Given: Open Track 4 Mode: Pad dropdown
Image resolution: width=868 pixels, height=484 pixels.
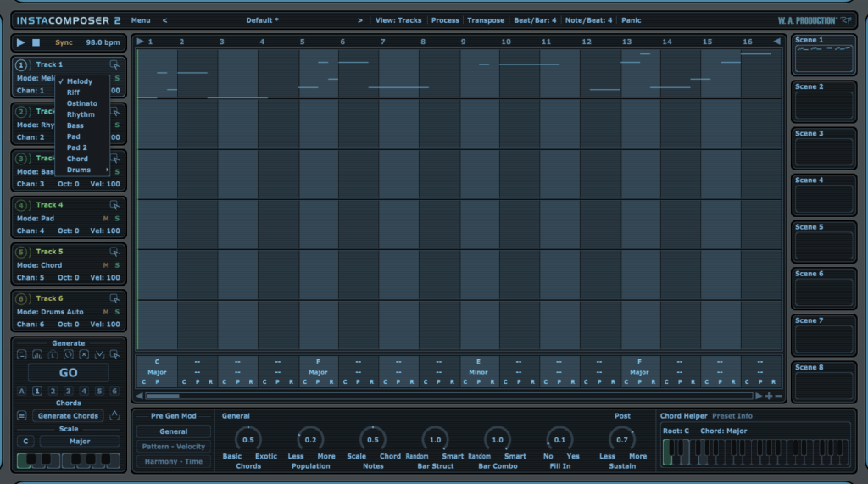Looking at the screenshot, I should pos(36,219).
